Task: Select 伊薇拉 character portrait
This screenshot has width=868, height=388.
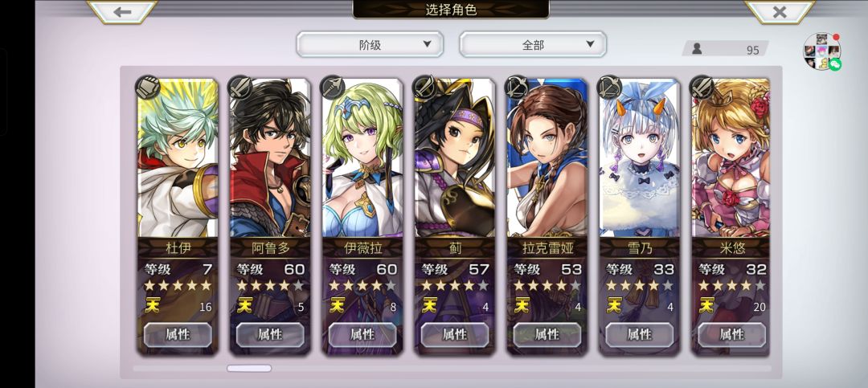Action: coord(362,157)
